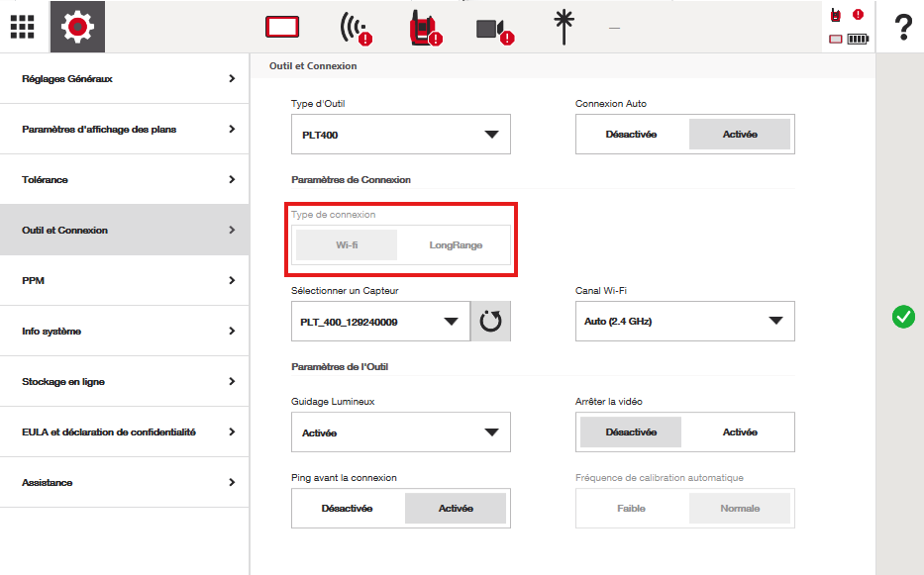Screen dimensions: 924x575
Task: Click the red tablet controller icon
Action: click(x=282, y=27)
